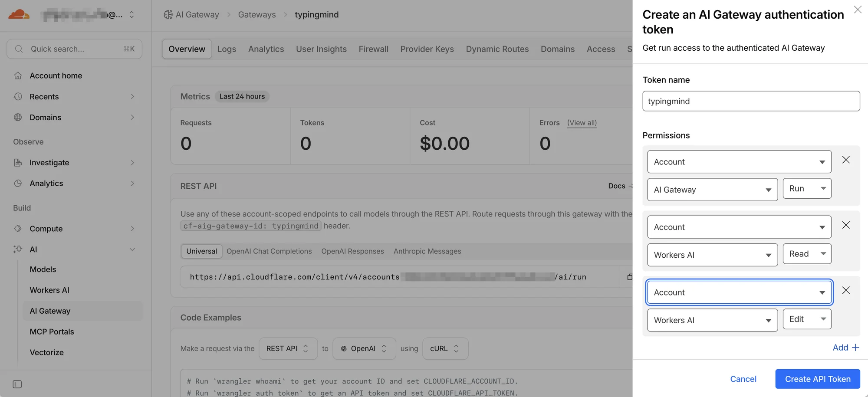Expand the Investigate submenu
Viewport: 868px width, 397px height.
(132, 162)
